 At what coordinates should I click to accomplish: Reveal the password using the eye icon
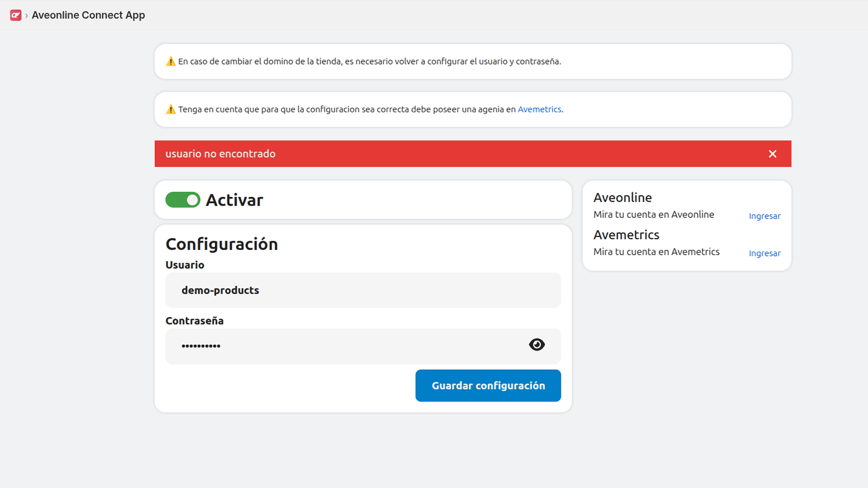tap(537, 345)
